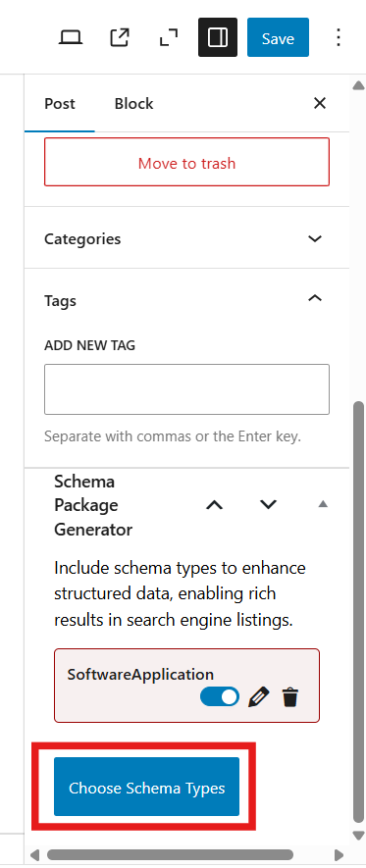Viewport: 366px width, 868px height.
Task: Expand the Categories panel
Action: pos(186,238)
